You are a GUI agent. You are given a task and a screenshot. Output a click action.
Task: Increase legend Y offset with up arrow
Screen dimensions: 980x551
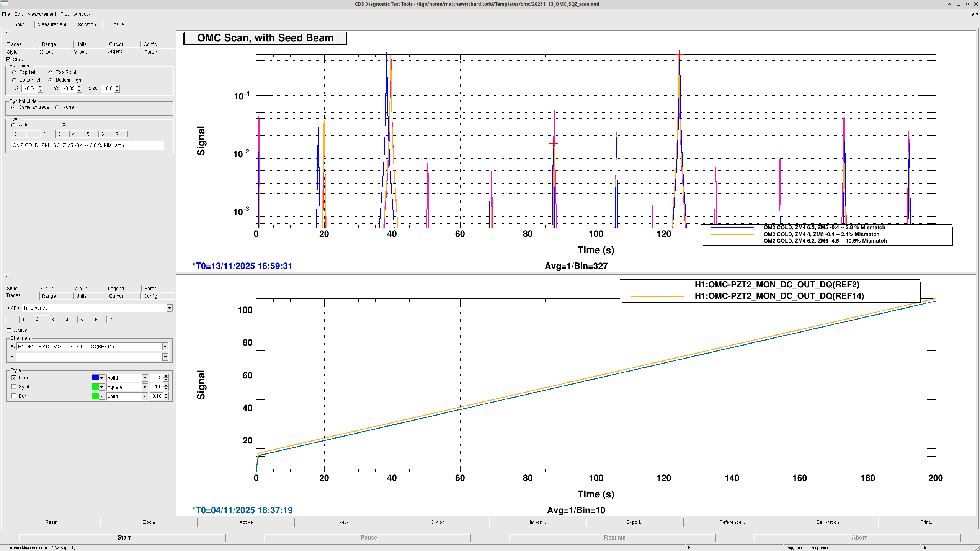coord(79,86)
